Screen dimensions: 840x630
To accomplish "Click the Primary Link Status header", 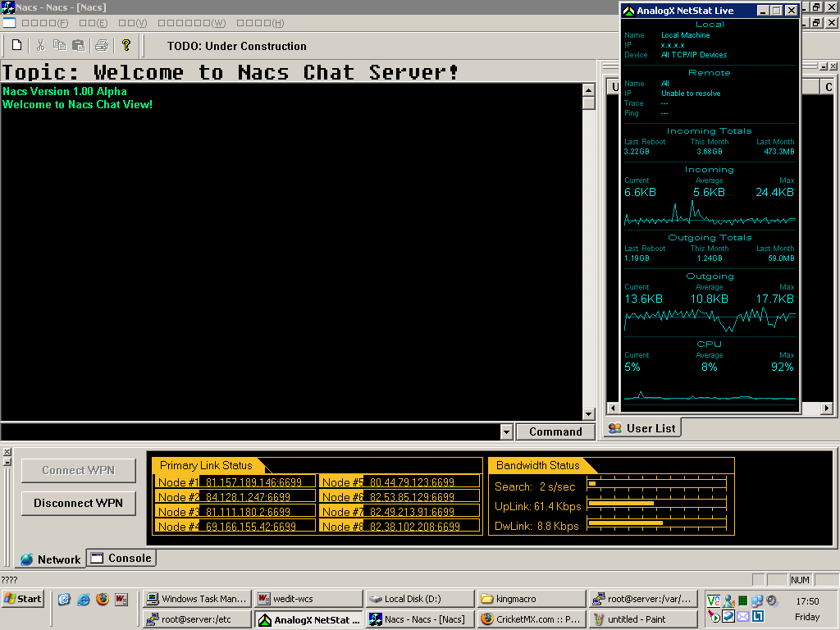I will tap(206, 466).
